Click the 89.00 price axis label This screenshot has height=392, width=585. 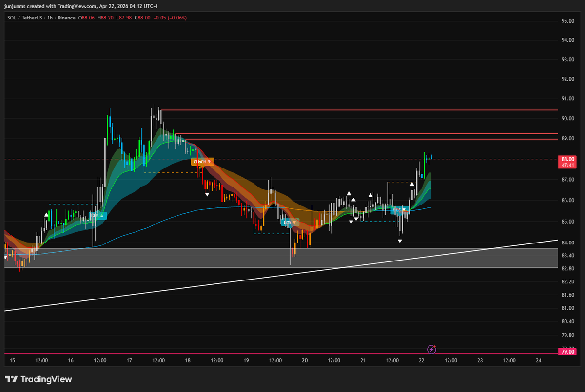tap(567, 139)
